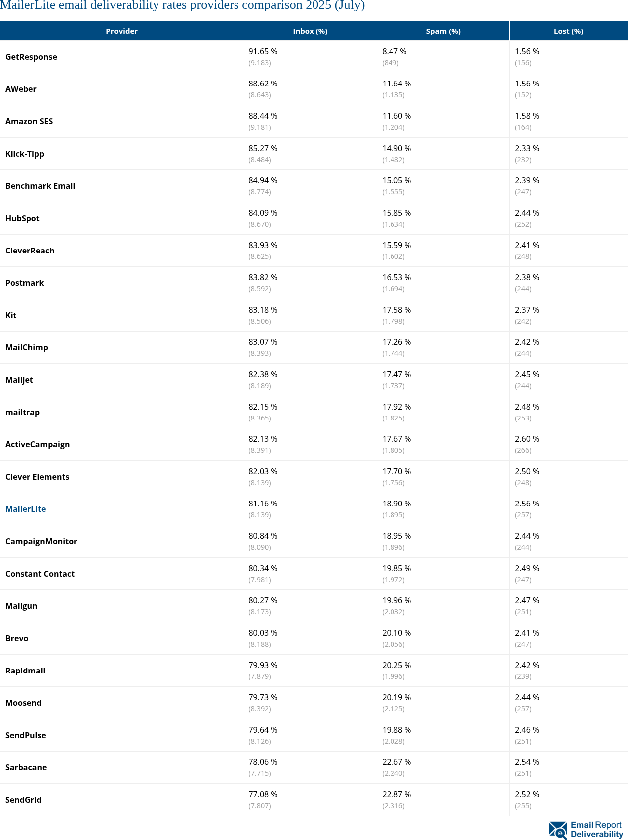Open the ActiveCampaign provider entry
628x840 pixels.
38,444
